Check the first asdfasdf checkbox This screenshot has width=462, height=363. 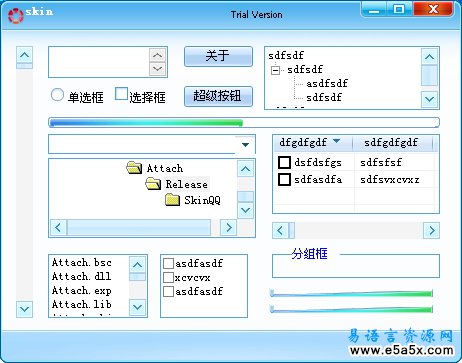pos(168,263)
